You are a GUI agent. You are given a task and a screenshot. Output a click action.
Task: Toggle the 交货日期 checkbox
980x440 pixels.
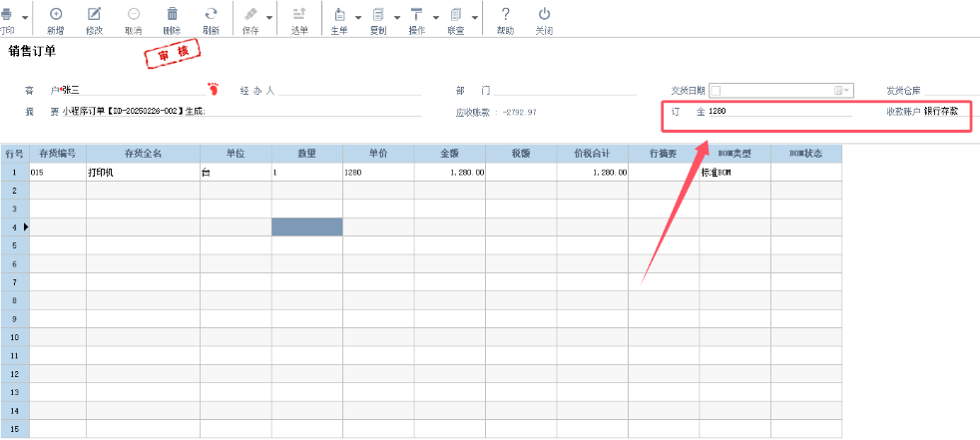coord(716,91)
